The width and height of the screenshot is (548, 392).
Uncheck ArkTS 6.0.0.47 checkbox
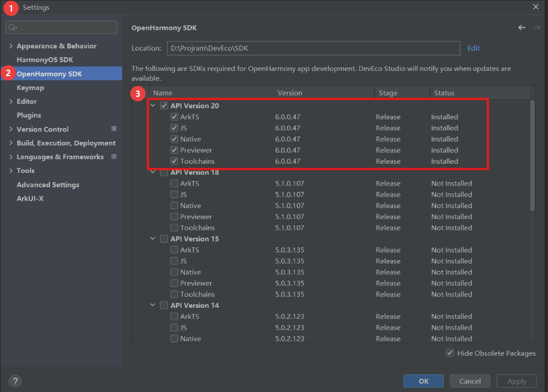coord(174,117)
